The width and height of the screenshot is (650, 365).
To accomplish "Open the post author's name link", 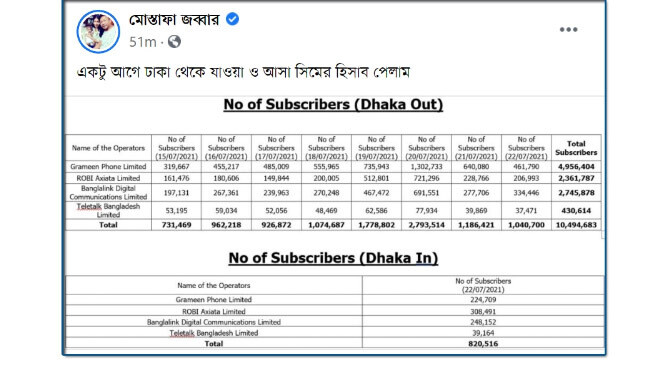I will tap(174, 19).
